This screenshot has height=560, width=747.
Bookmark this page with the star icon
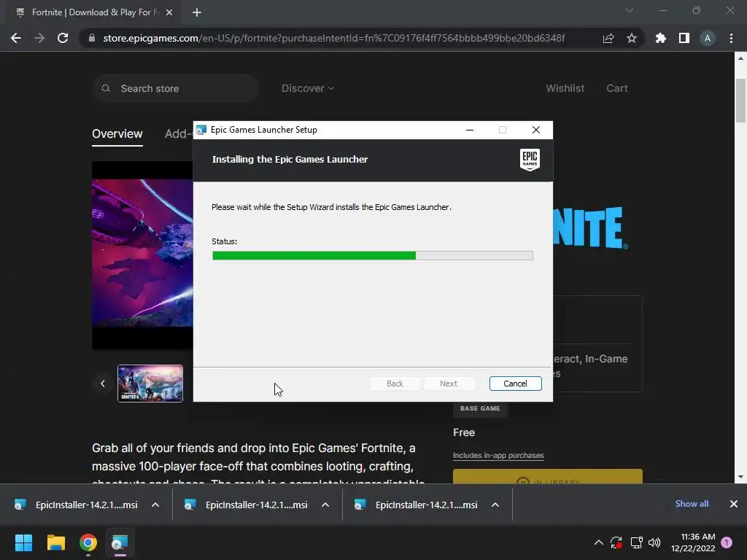pyautogui.click(x=632, y=38)
